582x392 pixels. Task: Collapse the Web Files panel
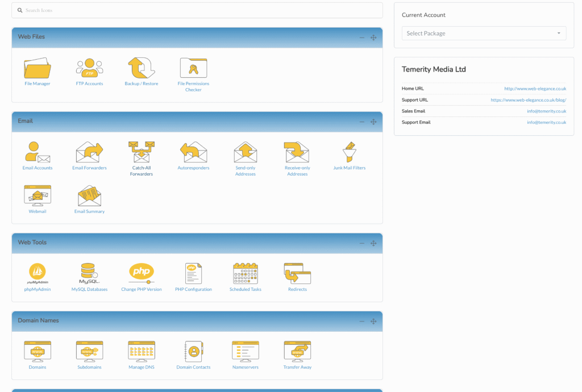pos(362,37)
